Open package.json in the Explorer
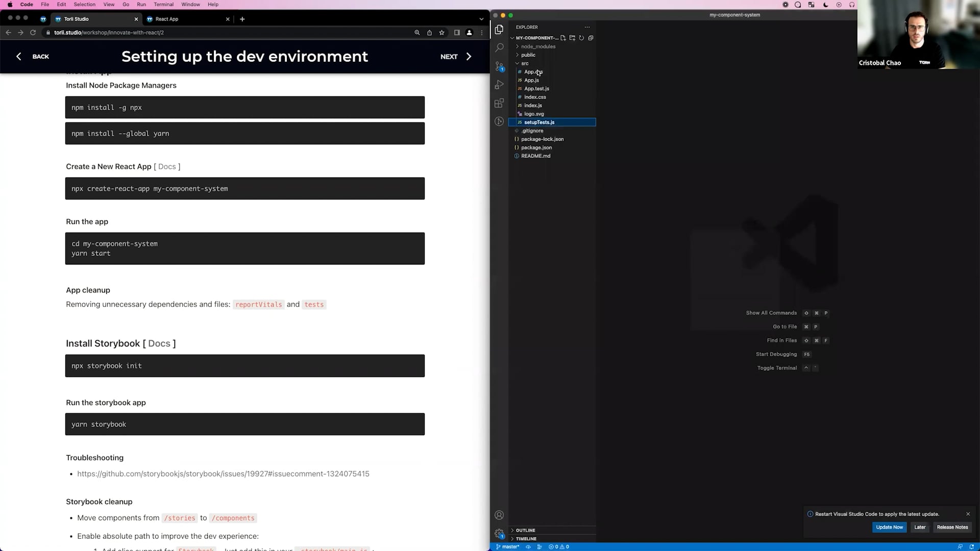 pyautogui.click(x=552, y=147)
